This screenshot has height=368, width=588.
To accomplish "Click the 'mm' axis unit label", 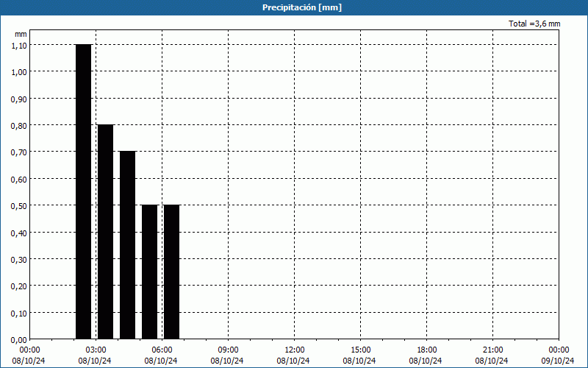I will click(x=21, y=34).
